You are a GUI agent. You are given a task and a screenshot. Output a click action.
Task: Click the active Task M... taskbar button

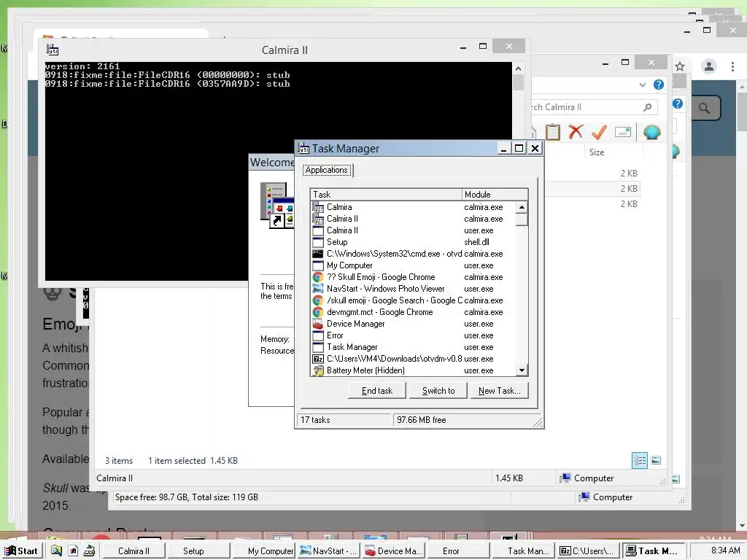[x=653, y=551]
